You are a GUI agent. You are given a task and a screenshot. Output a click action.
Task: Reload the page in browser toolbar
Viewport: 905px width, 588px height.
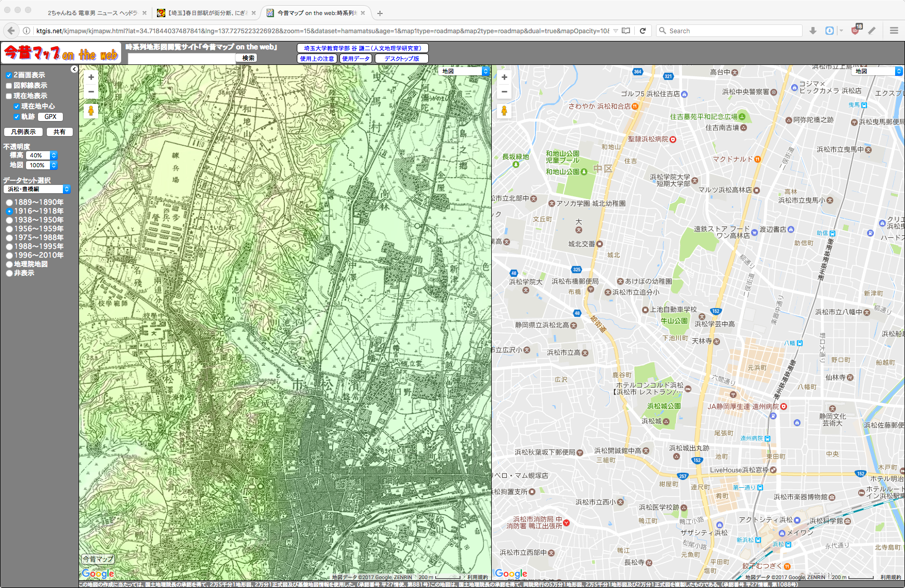click(643, 31)
